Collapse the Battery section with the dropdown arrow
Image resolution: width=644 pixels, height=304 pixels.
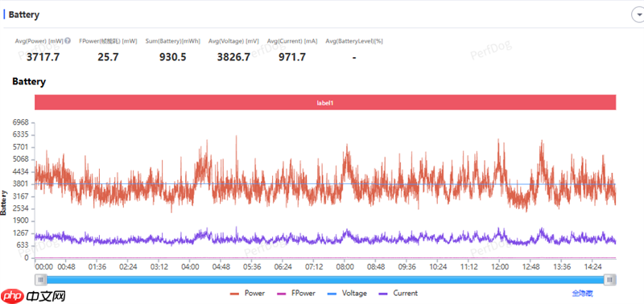pos(638,14)
